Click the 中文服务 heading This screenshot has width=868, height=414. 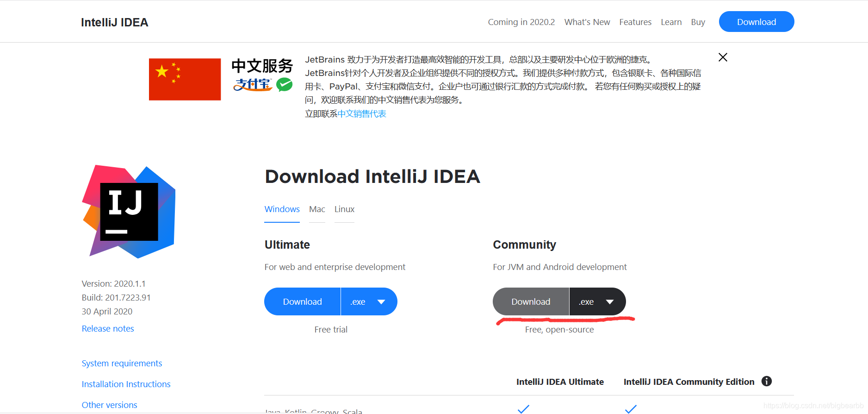(262, 66)
